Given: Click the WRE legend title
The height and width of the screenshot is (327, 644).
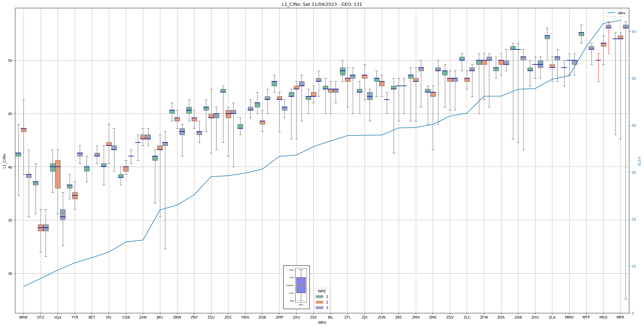Looking at the screenshot, I should (x=322, y=291).
